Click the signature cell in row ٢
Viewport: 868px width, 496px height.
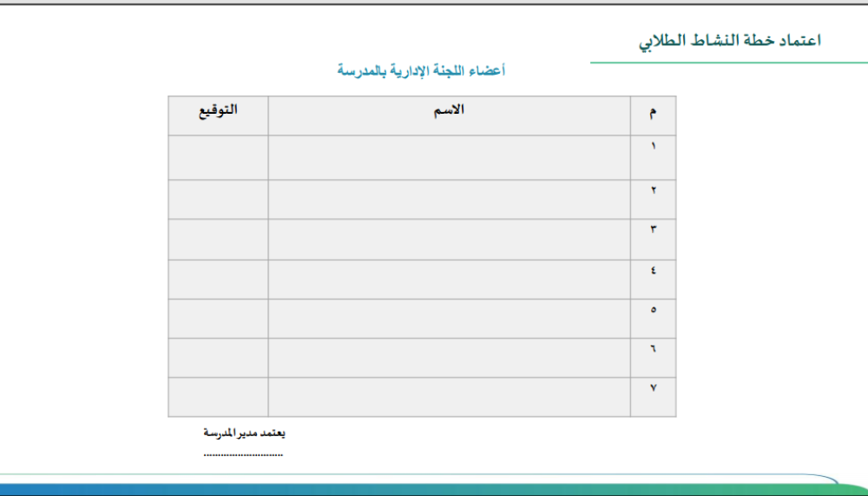click(218, 199)
